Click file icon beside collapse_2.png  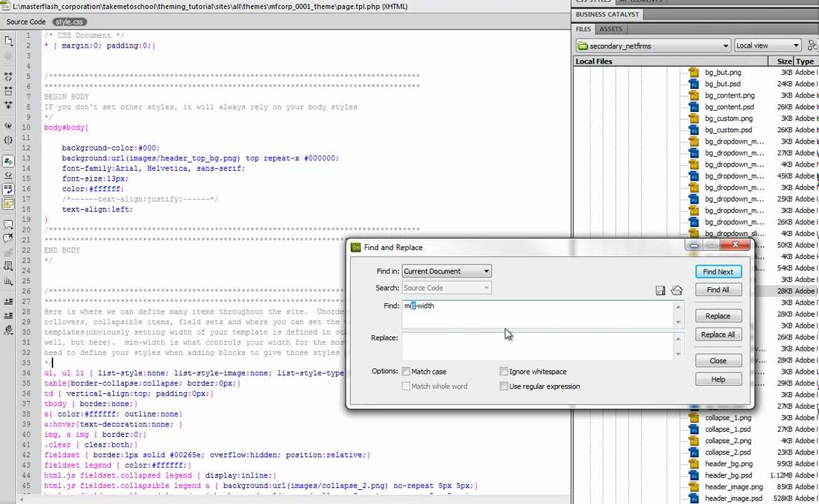(694, 440)
